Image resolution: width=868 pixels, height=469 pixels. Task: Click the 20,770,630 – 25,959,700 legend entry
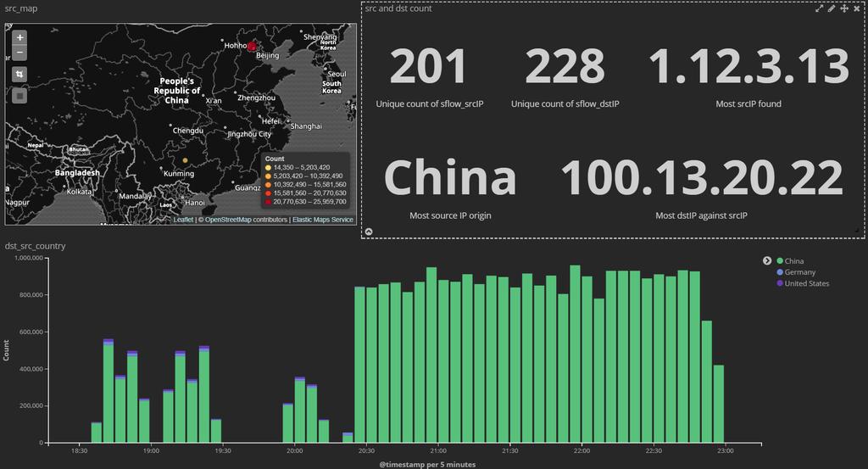pyautogui.click(x=305, y=202)
